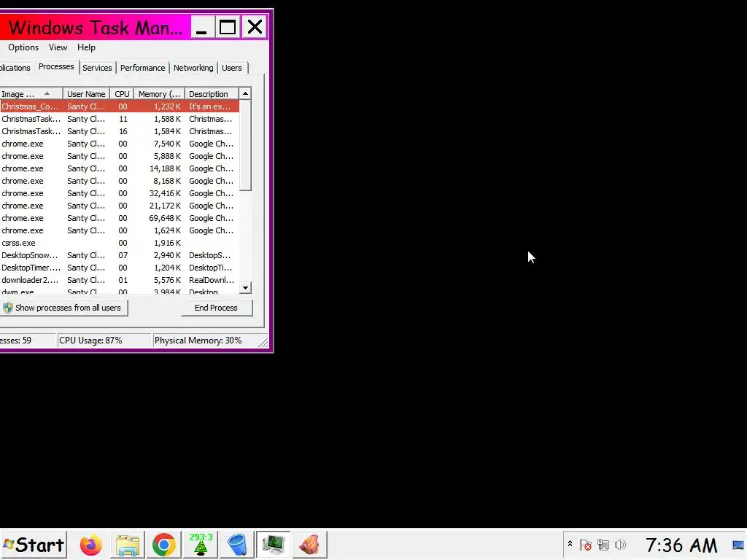
Task: Click process list scroll down arrow
Action: click(x=245, y=287)
